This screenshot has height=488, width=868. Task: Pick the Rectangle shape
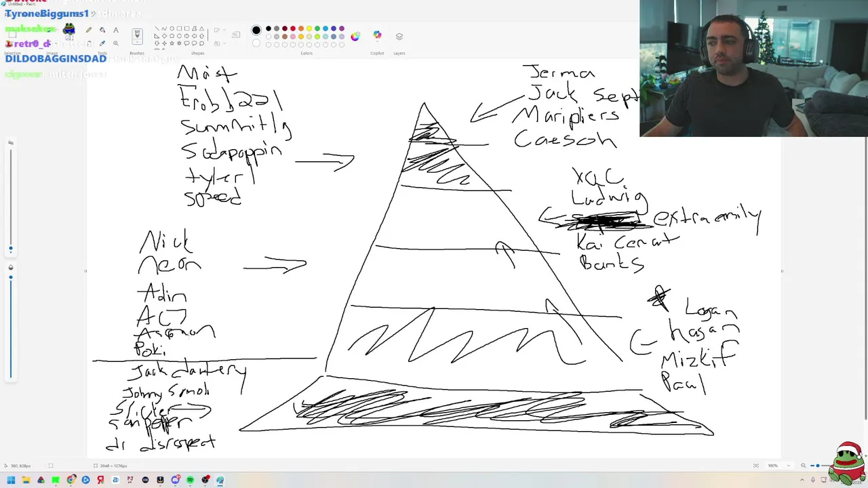[x=179, y=28]
